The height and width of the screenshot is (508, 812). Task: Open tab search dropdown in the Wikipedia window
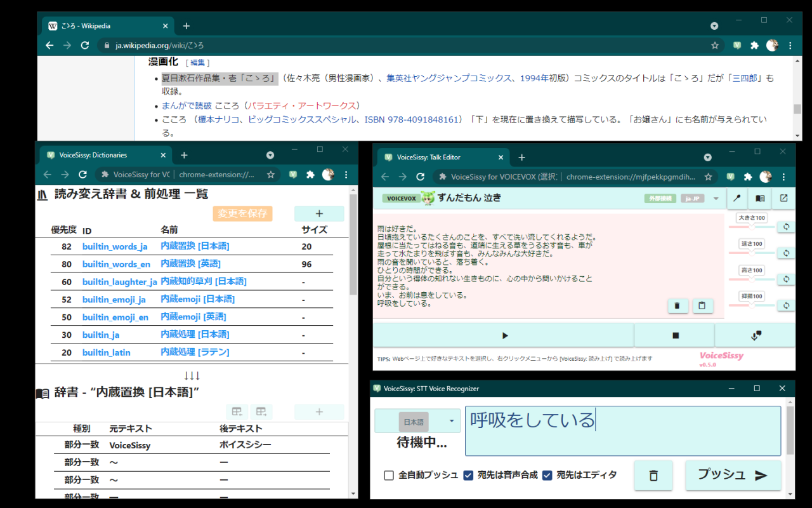click(x=714, y=26)
